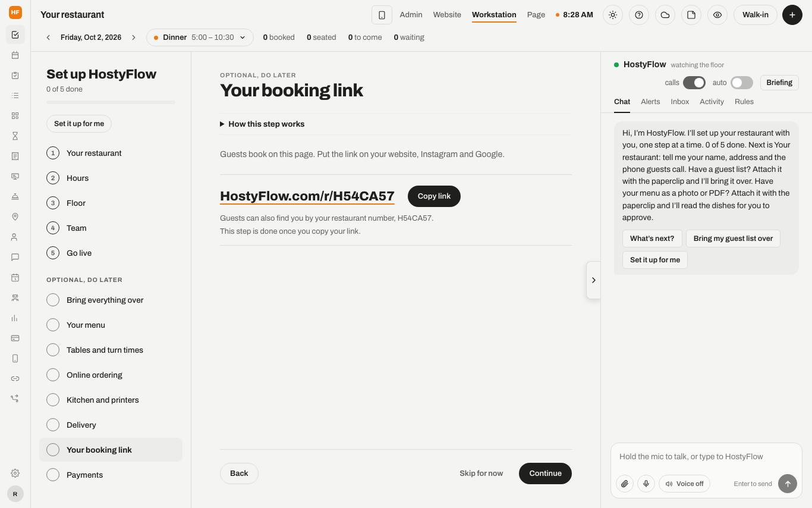Click the Copy link button

point(434,196)
